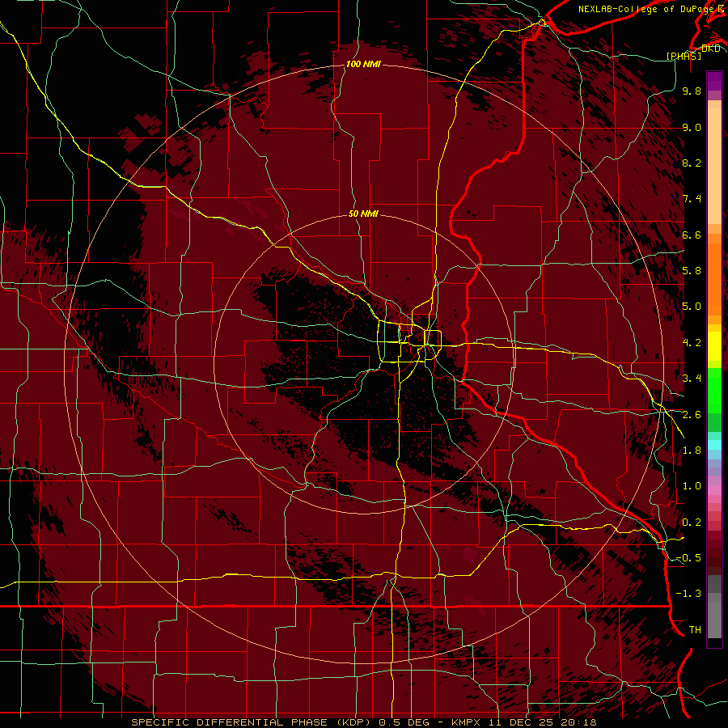Click the 2.6 value on the color scale
The width and height of the screenshot is (728, 728).
692,415
